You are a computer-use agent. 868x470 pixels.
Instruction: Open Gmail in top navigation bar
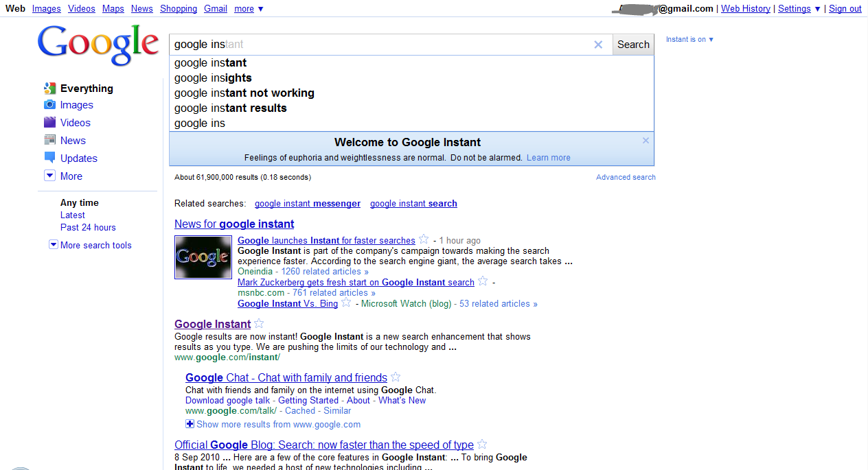coord(216,9)
